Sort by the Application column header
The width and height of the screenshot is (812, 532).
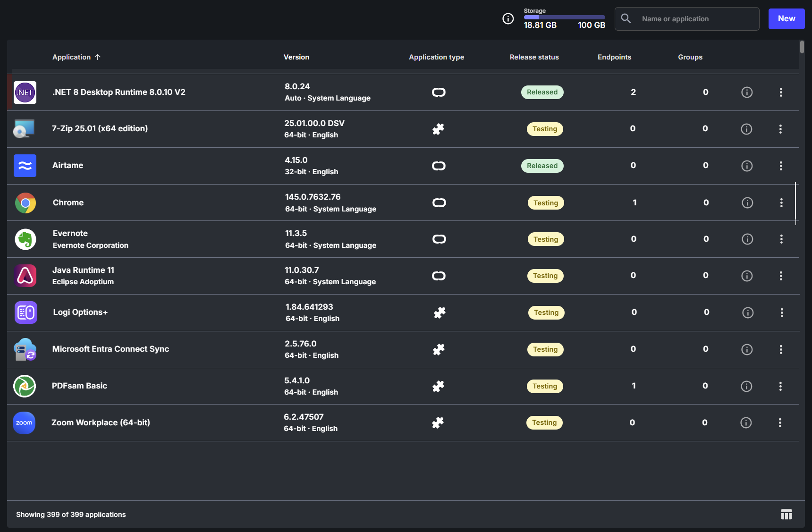72,57
